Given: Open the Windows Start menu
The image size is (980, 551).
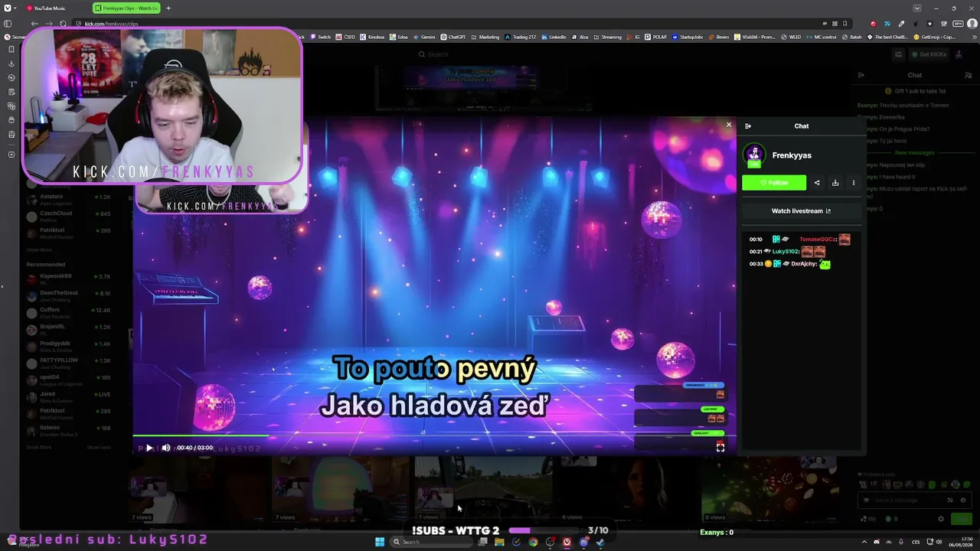Looking at the screenshot, I should [x=380, y=542].
